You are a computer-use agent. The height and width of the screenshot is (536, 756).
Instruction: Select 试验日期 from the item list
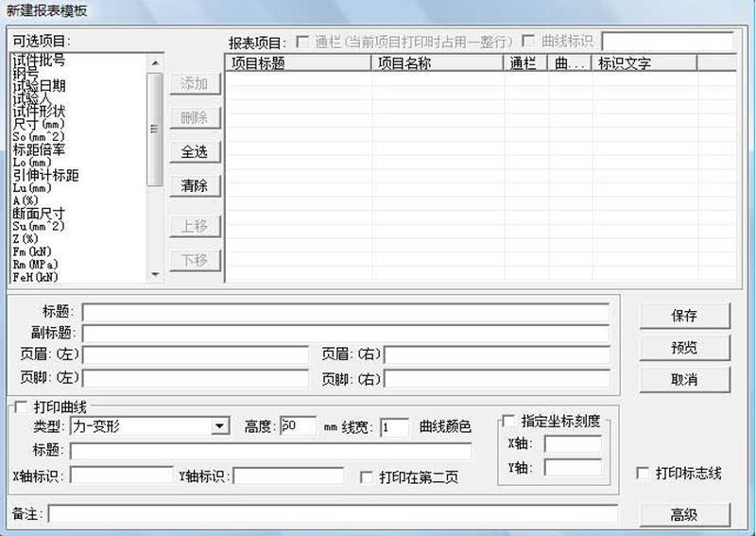point(39,86)
